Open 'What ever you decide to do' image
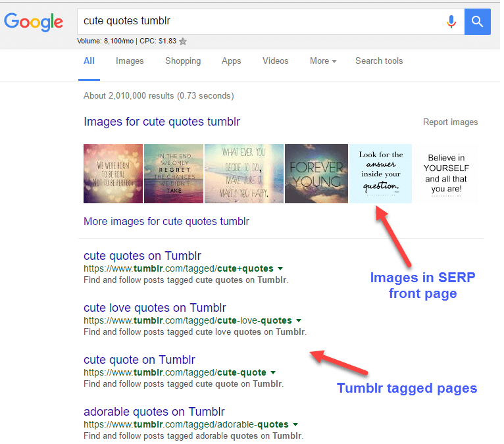This screenshot has width=504, height=444. click(244, 174)
